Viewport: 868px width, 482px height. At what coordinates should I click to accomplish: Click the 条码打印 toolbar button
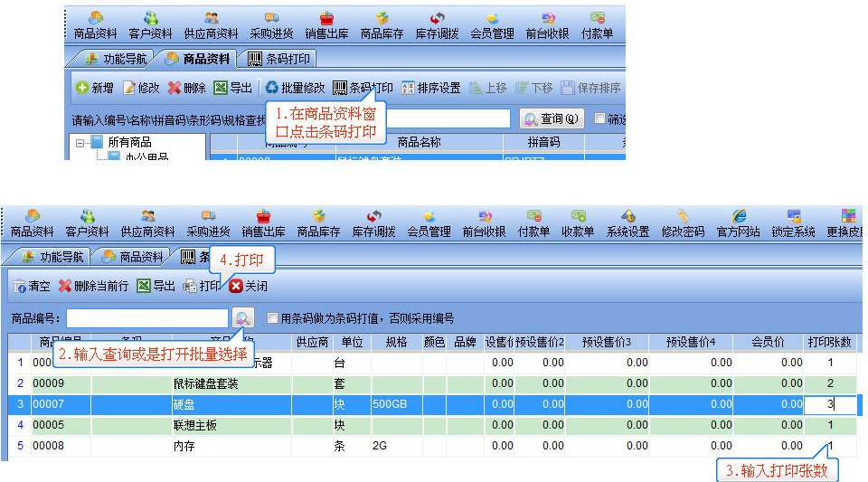(x=363, y=88)
